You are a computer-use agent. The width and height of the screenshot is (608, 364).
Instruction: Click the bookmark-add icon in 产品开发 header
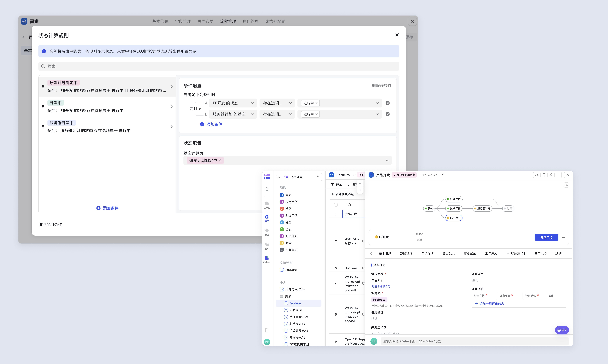[544, 175]
